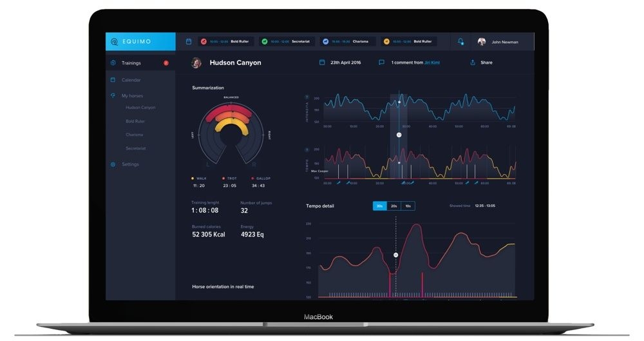Image resolution: width=644 pixels, height=341 pixels.
Task: Click the Jiri Kiml comment author link
Action: click(x=432, y=63)
